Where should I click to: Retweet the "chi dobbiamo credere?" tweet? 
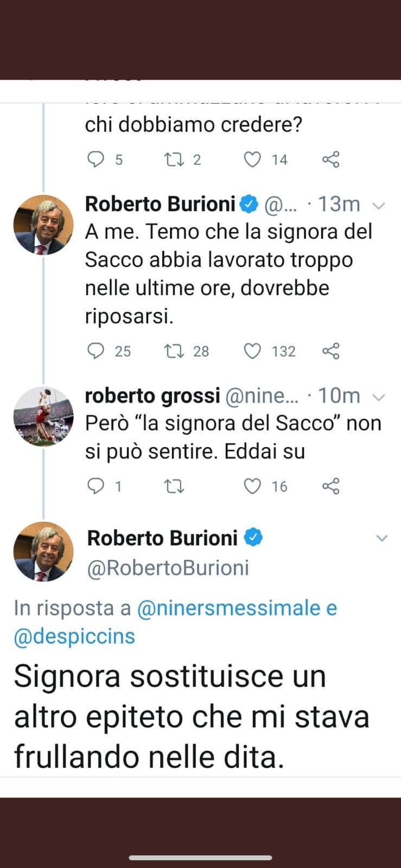[174, 159]
